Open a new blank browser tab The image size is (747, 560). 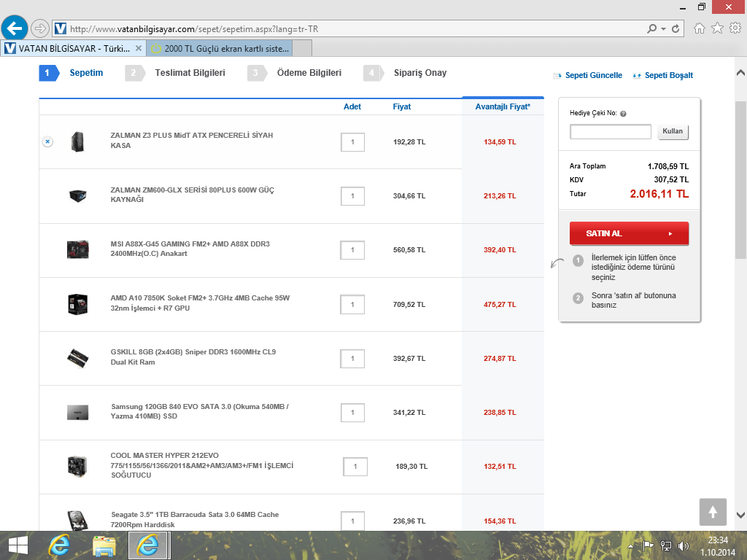click(302, 49)
